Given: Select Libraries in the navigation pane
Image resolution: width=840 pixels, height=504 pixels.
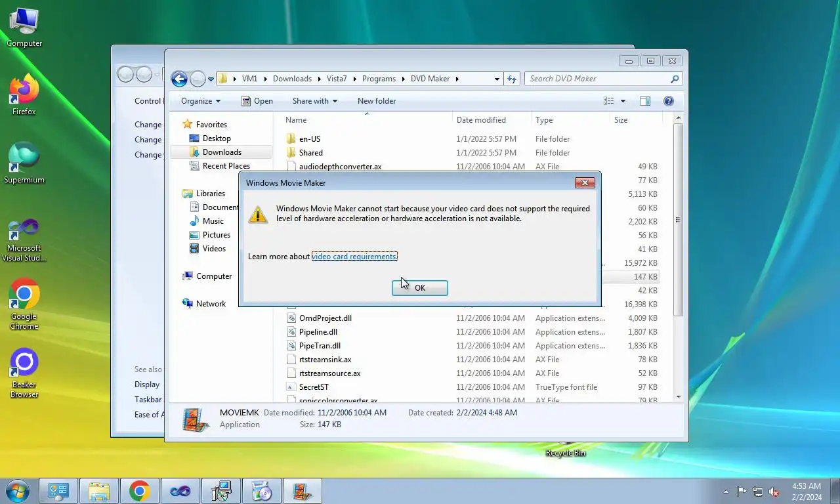Looking at the screenshot, I should (x=204, y=194).
